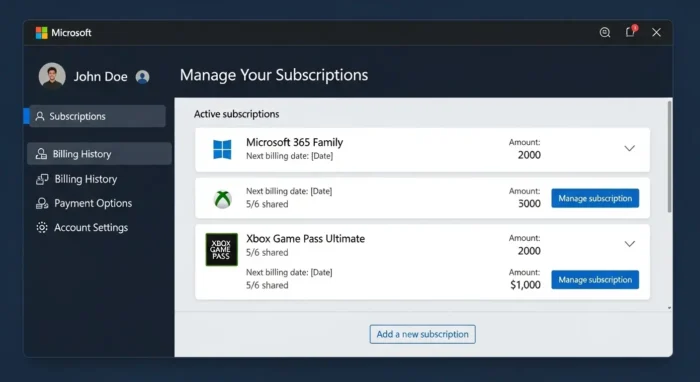
Task: Click Manage subscription beside the $1,000 amount
Action: pyautogui.click(x=595, y=279)
